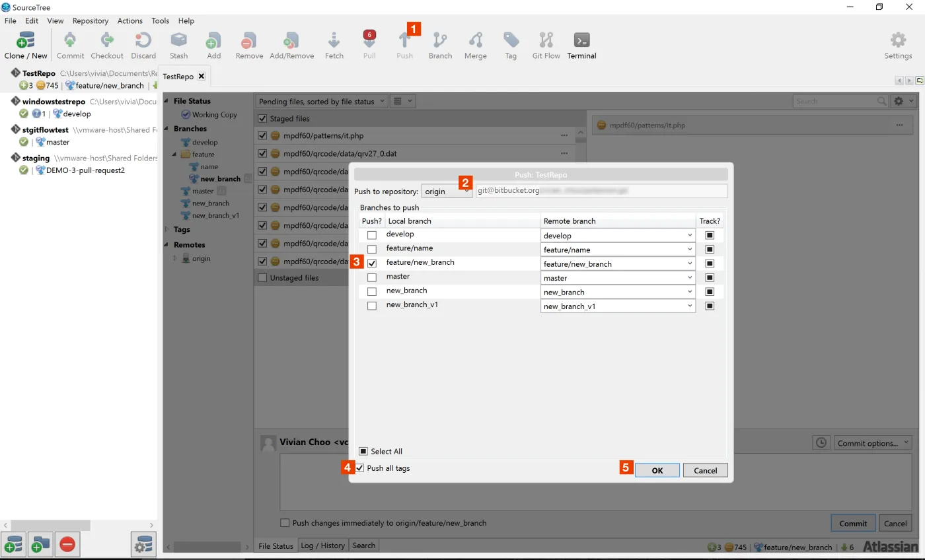Click the Commit button at bottom right
The width and height of the screenshot is (925, 560).
(x=853, y=523)
